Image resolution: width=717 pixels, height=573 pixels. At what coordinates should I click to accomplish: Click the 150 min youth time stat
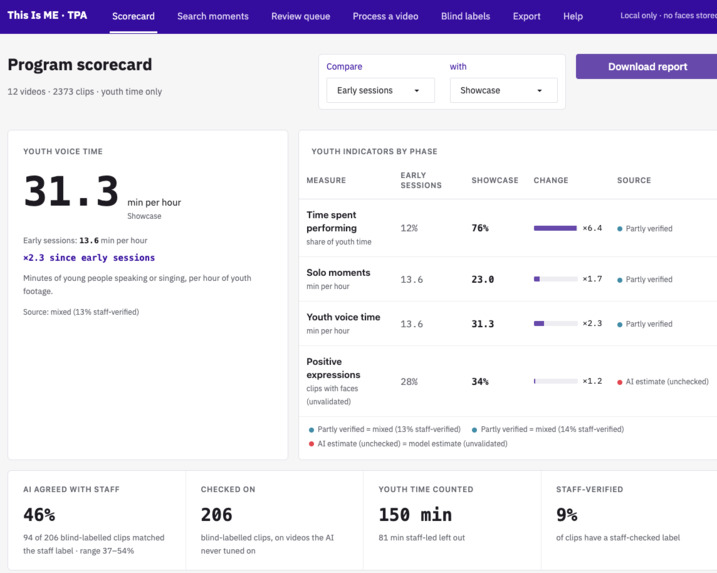pos(415,515)
